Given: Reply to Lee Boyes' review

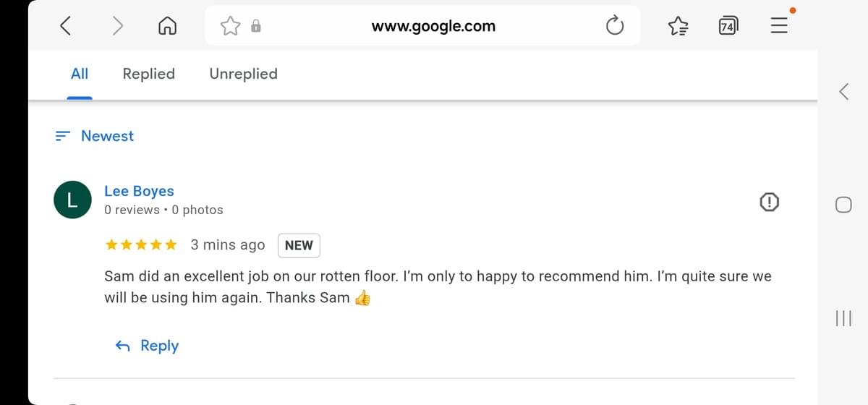Looking at the screenshot, I should pos(148,346).
